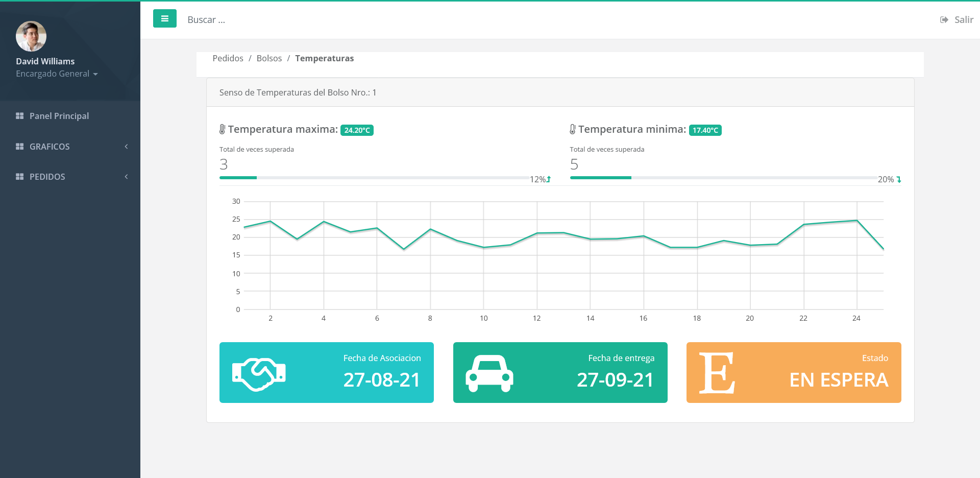Click the up arrow next to 12%
The image size is (980, 478).
tap(549, 180)
